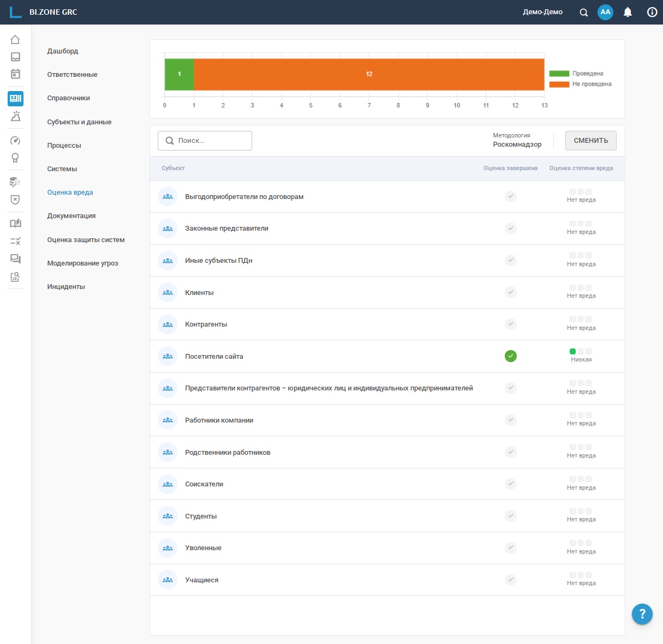Open the search magnifier in top bar
This screenshot has height=644, width=663.
[583, 13]
